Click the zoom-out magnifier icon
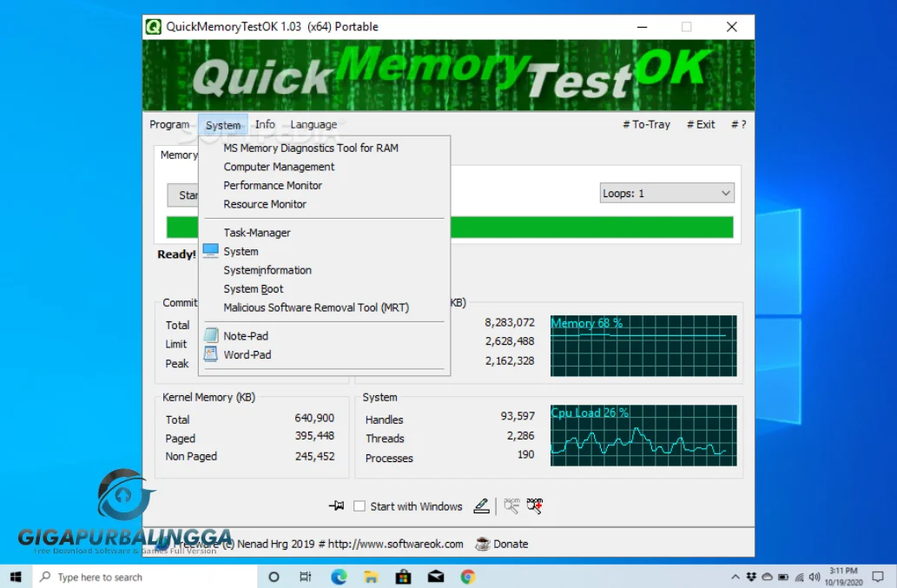 click(511, 505)
